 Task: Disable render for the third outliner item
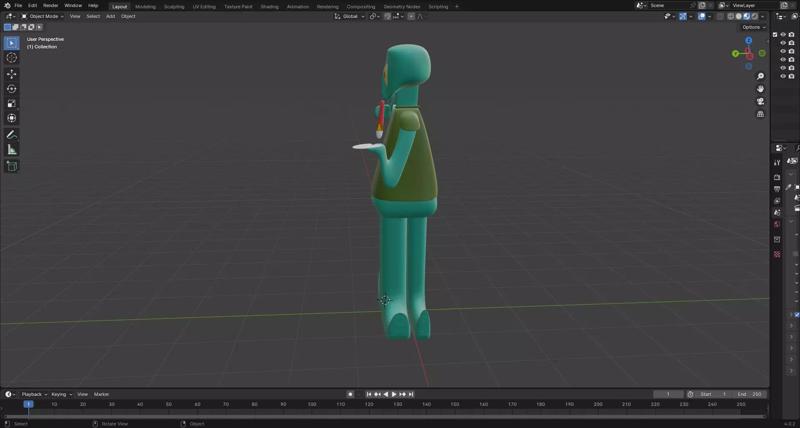click(x=791, y=51)
